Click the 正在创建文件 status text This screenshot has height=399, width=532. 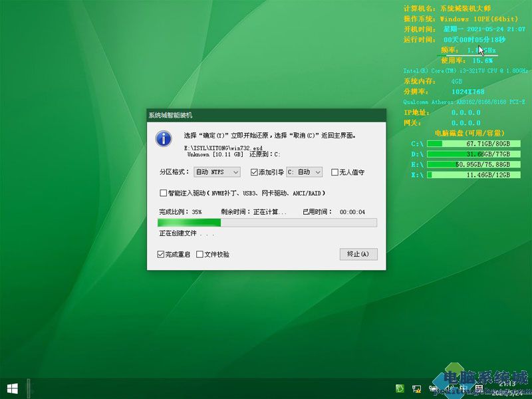(187, 233)
